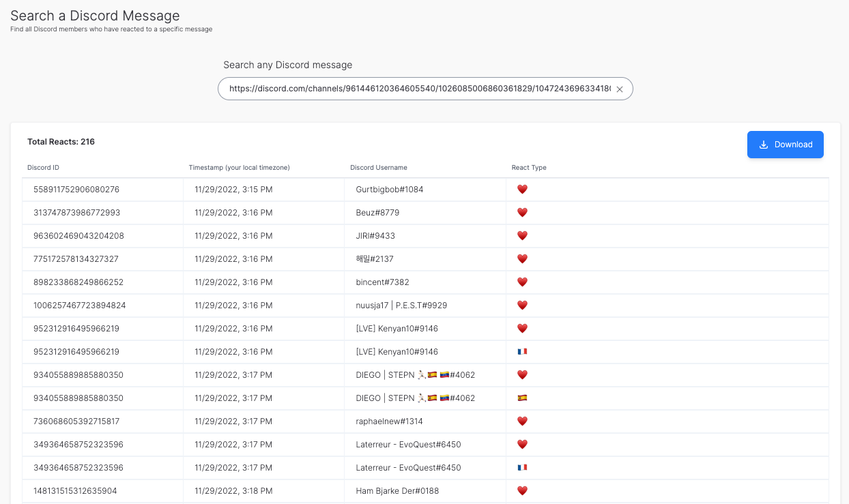Click the heart react for Beuz#8779
The width and height of the screenshot is (849, 504).
coord(522,213)
